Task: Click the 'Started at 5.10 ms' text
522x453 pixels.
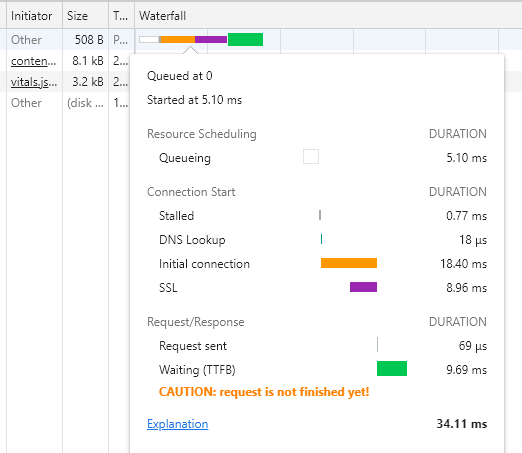Action: click(194, 100)
